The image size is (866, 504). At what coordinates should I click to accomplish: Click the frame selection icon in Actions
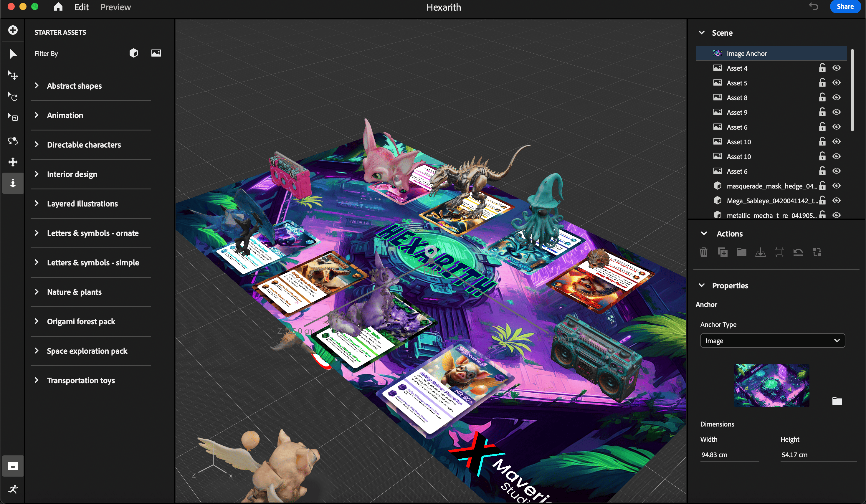point(779,252)
